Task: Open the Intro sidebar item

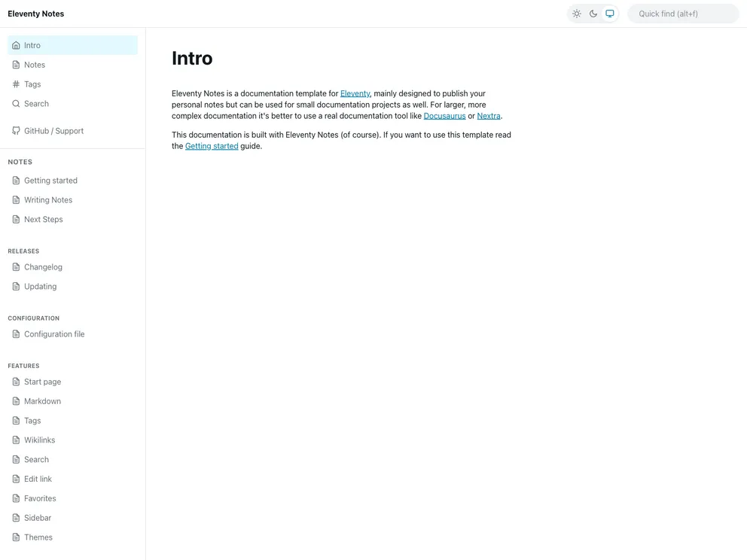Action: click(73, 45)
